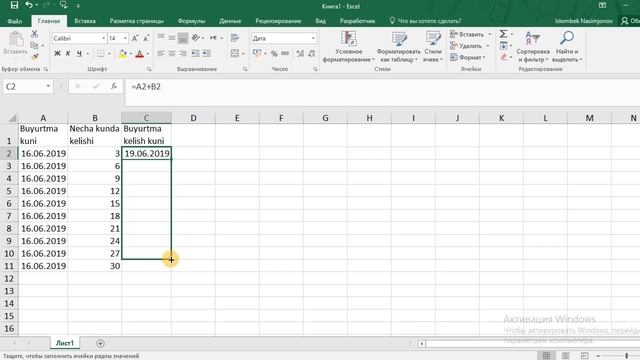
Task: Open accounting number format icon
Action: point(257,53)
